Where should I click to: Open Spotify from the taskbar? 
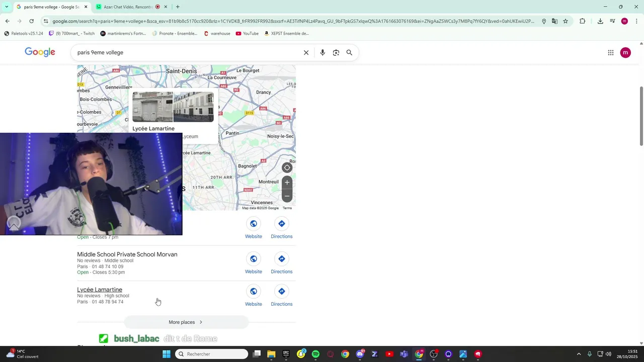click(315, 354)
